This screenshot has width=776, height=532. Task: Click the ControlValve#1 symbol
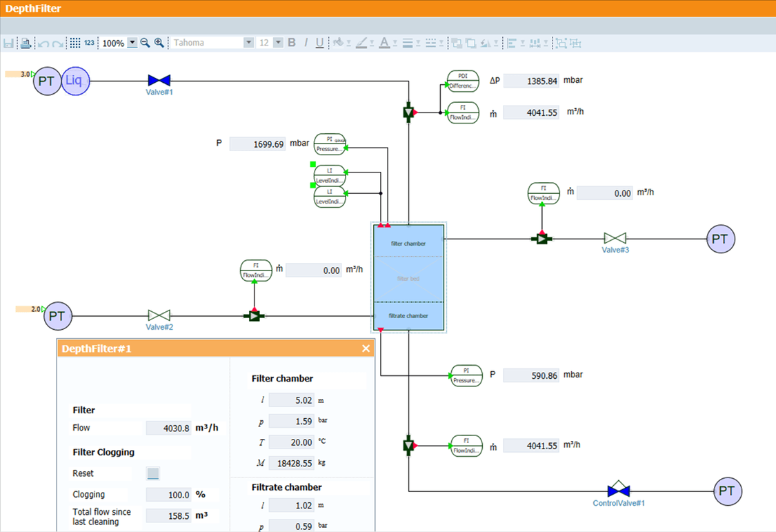tap(618, 491)
